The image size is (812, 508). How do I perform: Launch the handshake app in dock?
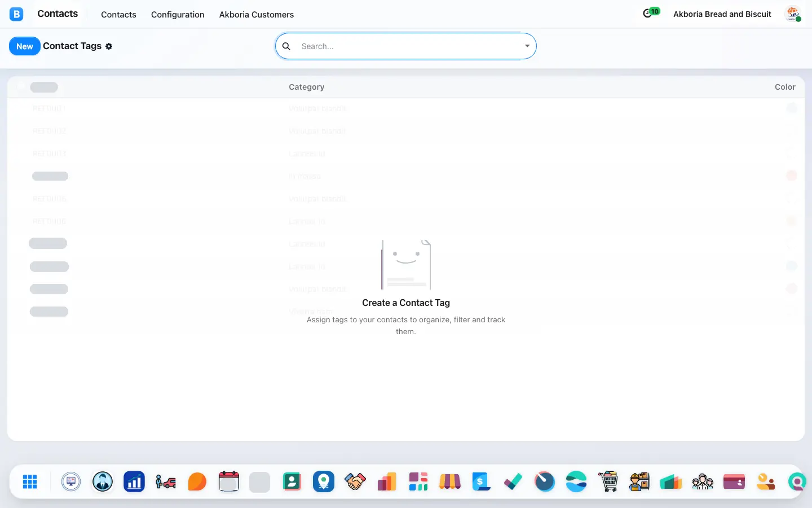tap(355, 481)
